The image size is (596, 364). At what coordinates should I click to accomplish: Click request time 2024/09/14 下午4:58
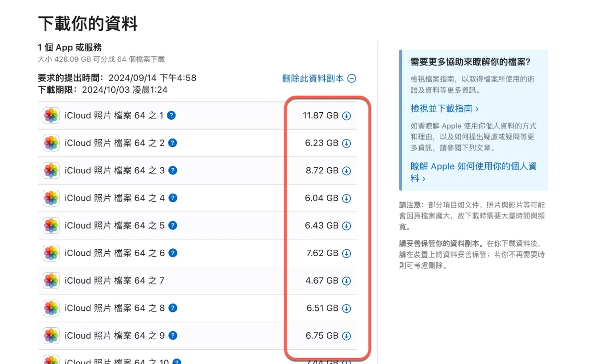pos(152,78)
